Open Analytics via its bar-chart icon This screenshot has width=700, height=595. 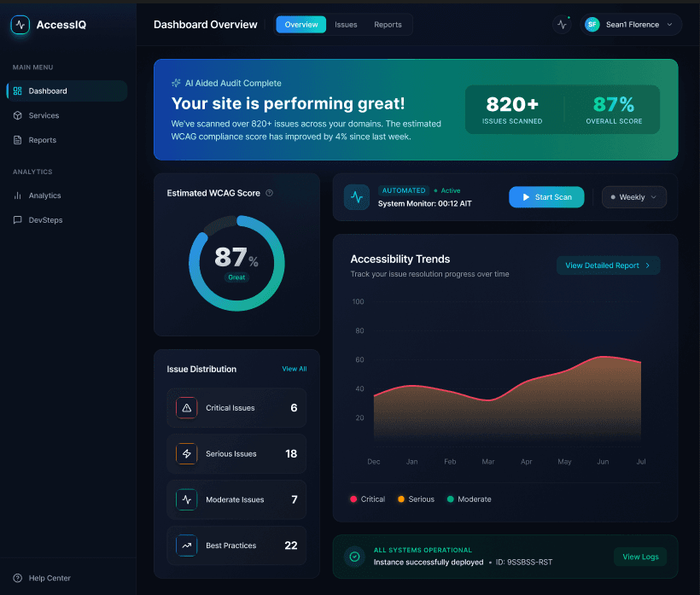coord(18,195)
